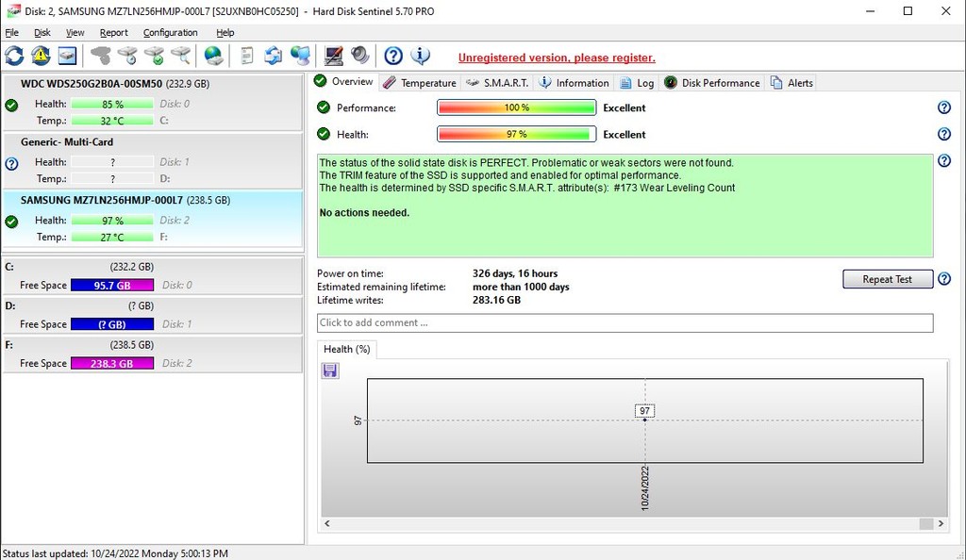Click the graph scrollbar left arrow
Image resolution: width=966 pixels, height=560 pixels.
[327, 523]
